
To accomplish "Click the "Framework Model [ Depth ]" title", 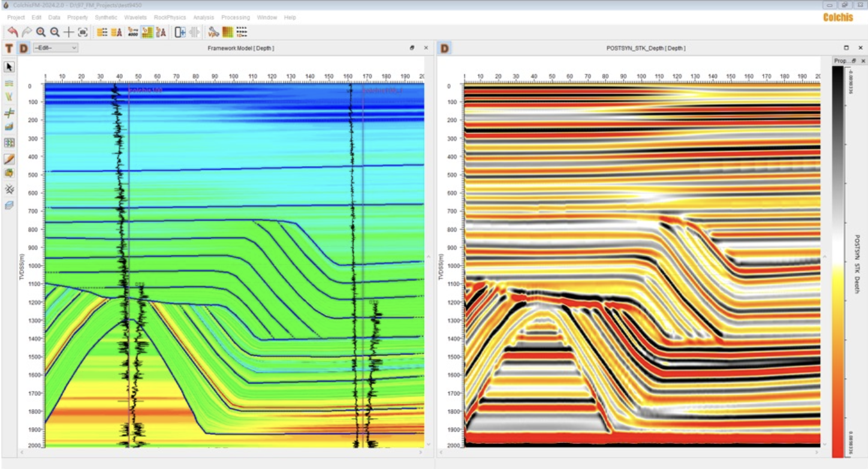I will (240, 48).
